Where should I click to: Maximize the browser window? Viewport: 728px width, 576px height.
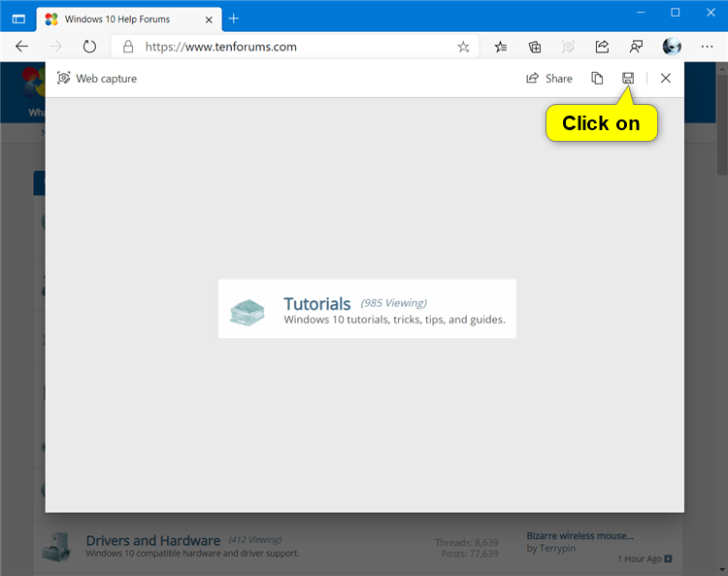pos(676,12)
